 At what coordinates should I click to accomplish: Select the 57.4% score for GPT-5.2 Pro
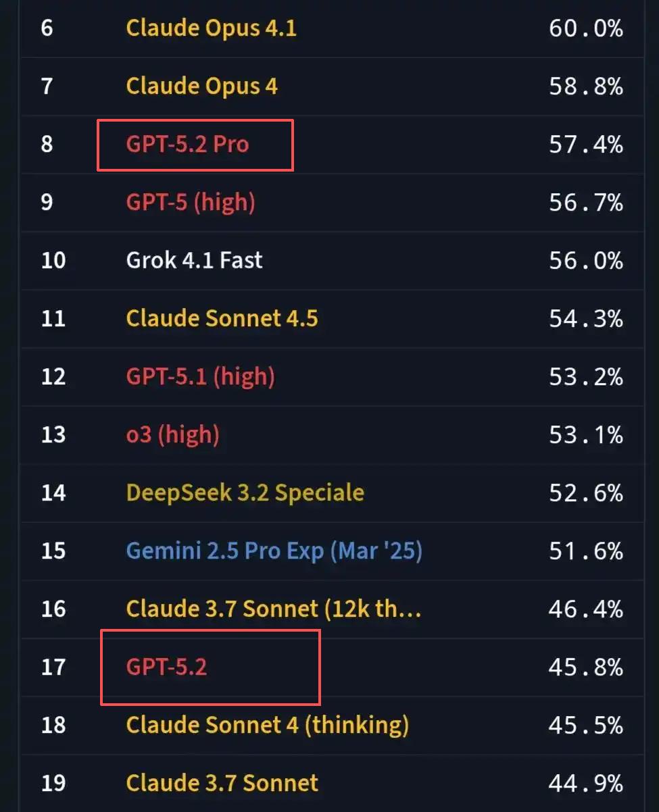pos(585,145)
